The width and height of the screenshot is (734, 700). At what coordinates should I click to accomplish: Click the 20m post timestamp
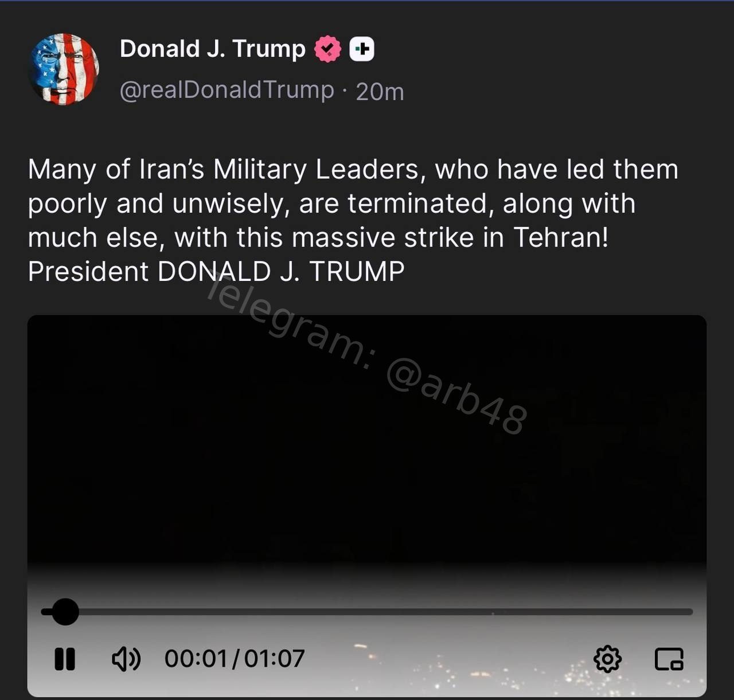point(380,92)
